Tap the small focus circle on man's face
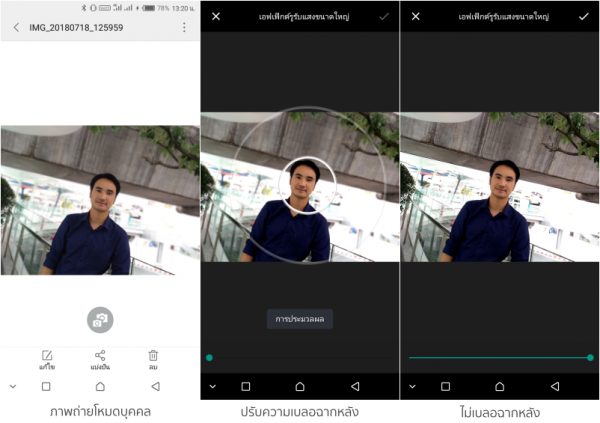This screenshot has width=600, height=423. (x=301, y=186)
